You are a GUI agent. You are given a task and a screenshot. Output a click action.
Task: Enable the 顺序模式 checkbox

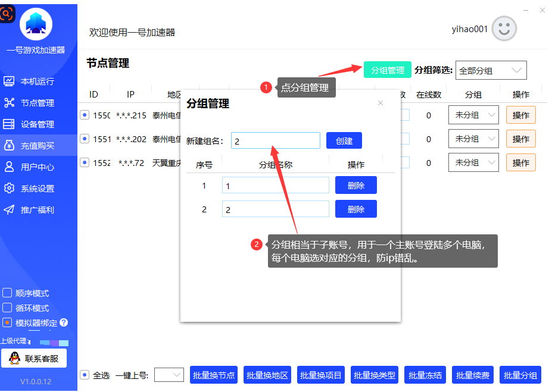pos(7,293)
